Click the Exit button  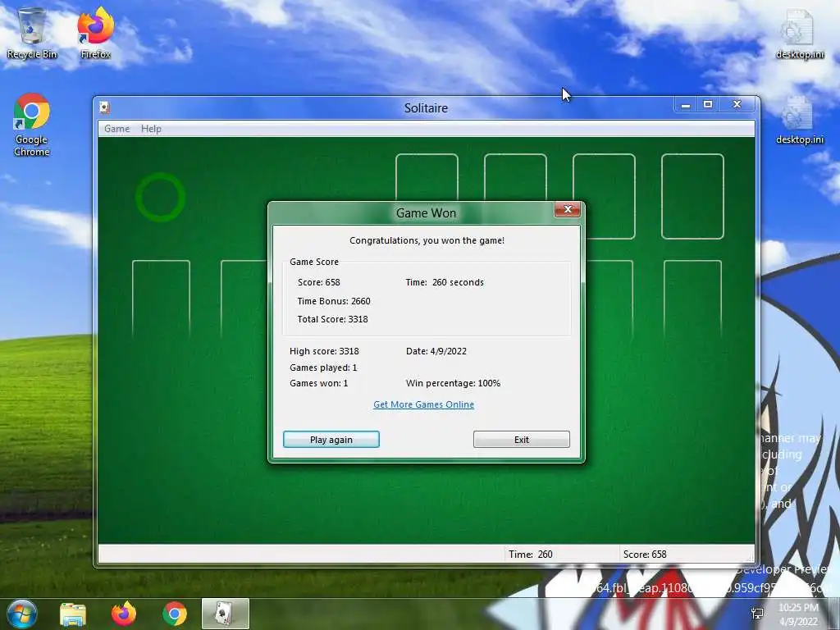pyautogui.click(x=521, y=440)
